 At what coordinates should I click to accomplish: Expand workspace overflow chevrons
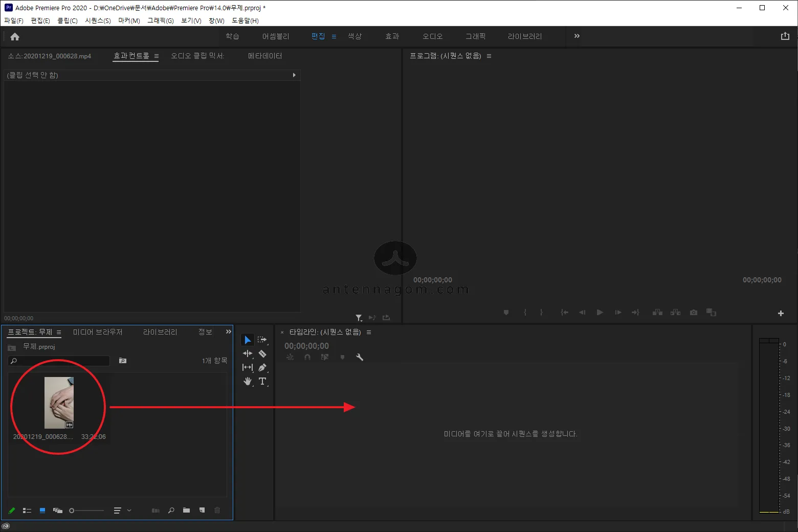[577, 36]
